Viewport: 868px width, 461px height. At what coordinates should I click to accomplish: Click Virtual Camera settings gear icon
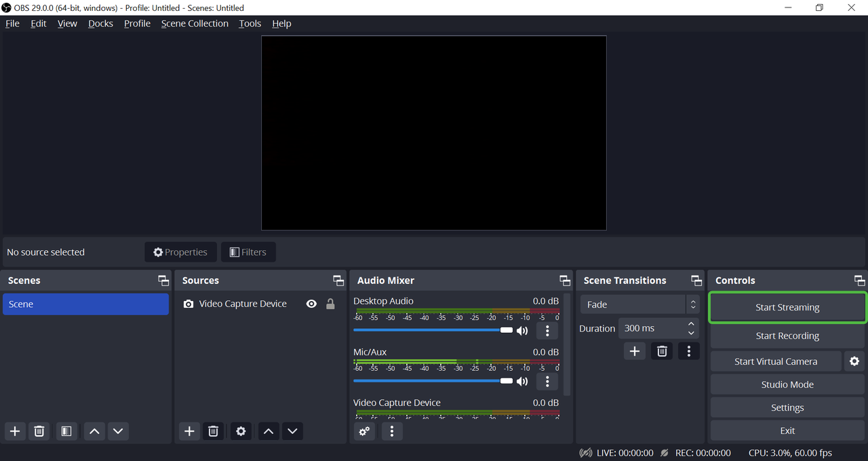pyautogui.click(x=854, y=361)
